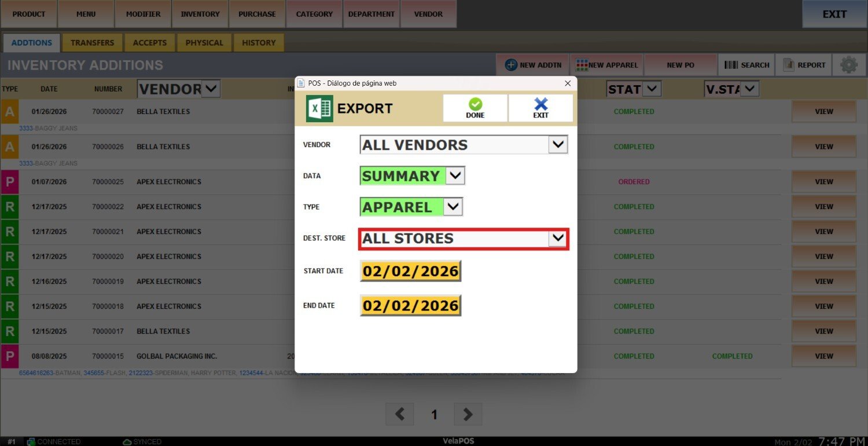Click NEW ADDTN plus icon button
Image resolution: width=868 pixels, height=446 pixels.
click(x=533, y=65)
